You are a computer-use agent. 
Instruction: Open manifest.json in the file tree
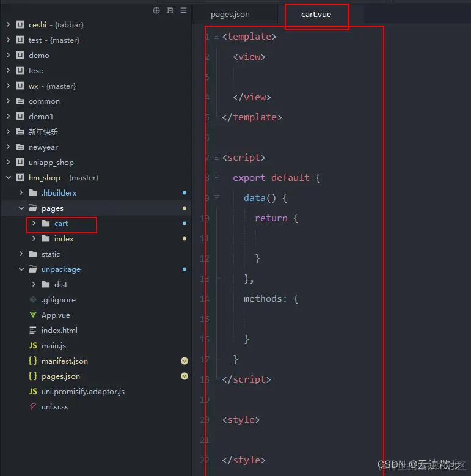click(x=65, y=361)
